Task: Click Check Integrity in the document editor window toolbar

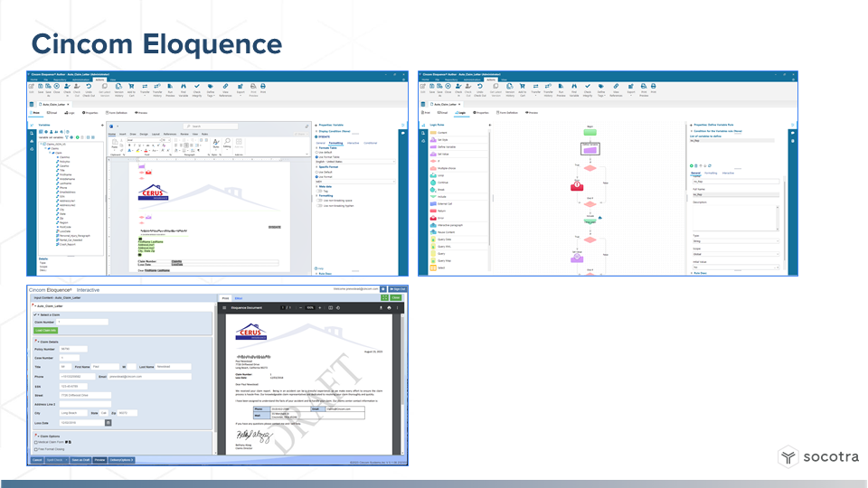Action: 197,89
